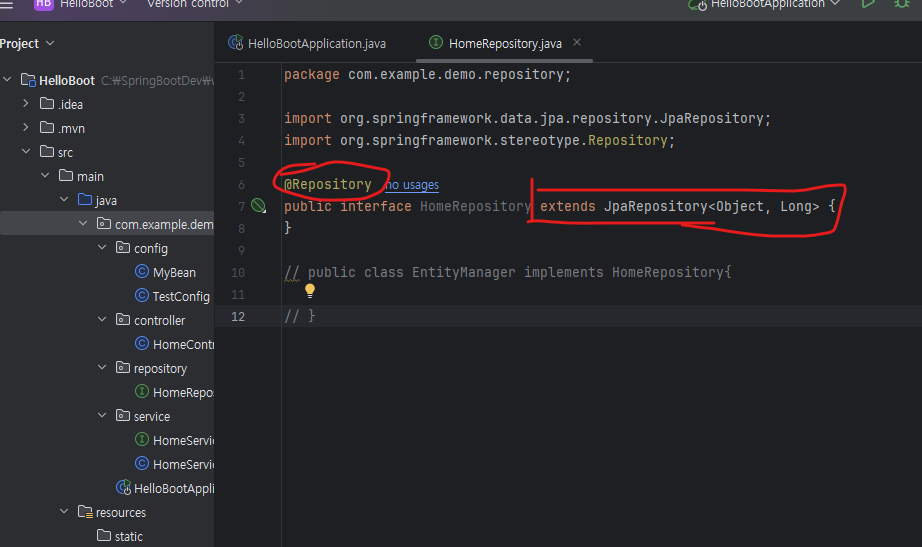Click the HB project badge icon

coord(44,4)
